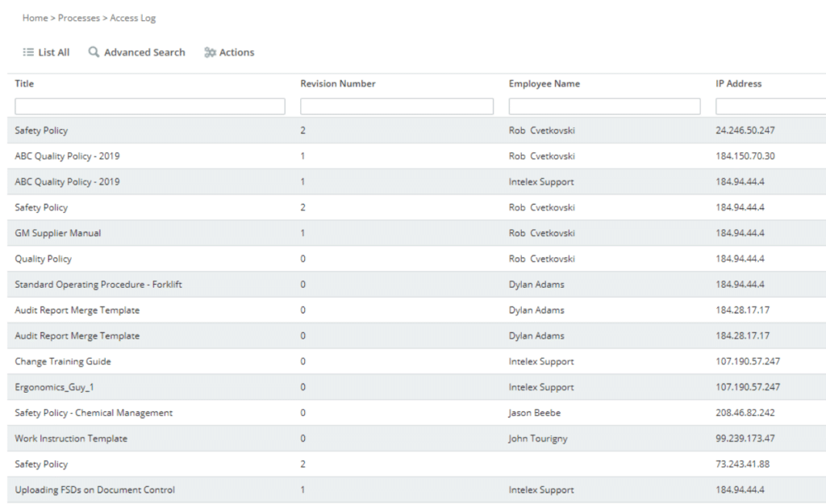Sort by Title column header
Image resolution: width=826 pixels, height=504 pixels.
click(24, 84)
